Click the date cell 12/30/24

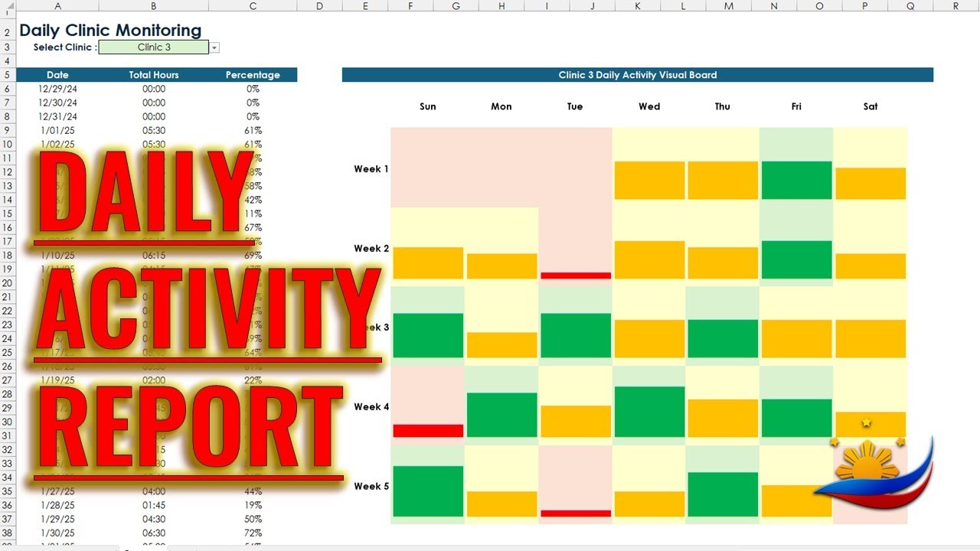click(x=57, y=103)
